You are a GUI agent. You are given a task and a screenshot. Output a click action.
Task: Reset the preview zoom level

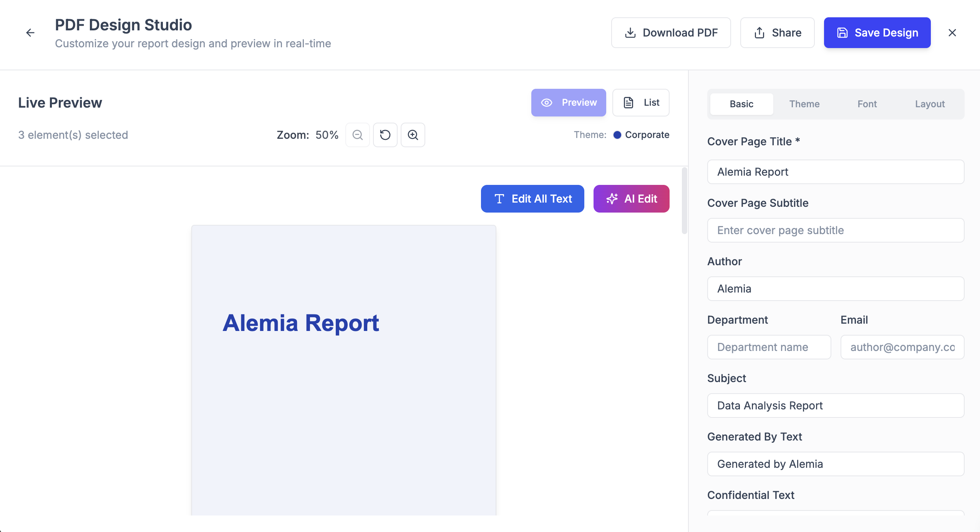pyautogui.click(x=385, y=135)
